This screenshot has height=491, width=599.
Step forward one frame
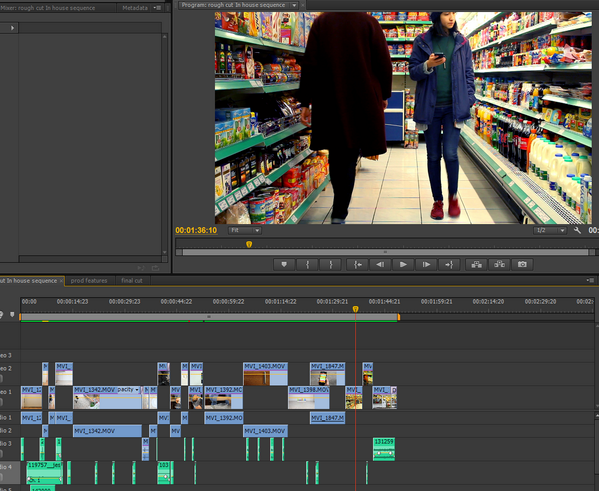426,264
